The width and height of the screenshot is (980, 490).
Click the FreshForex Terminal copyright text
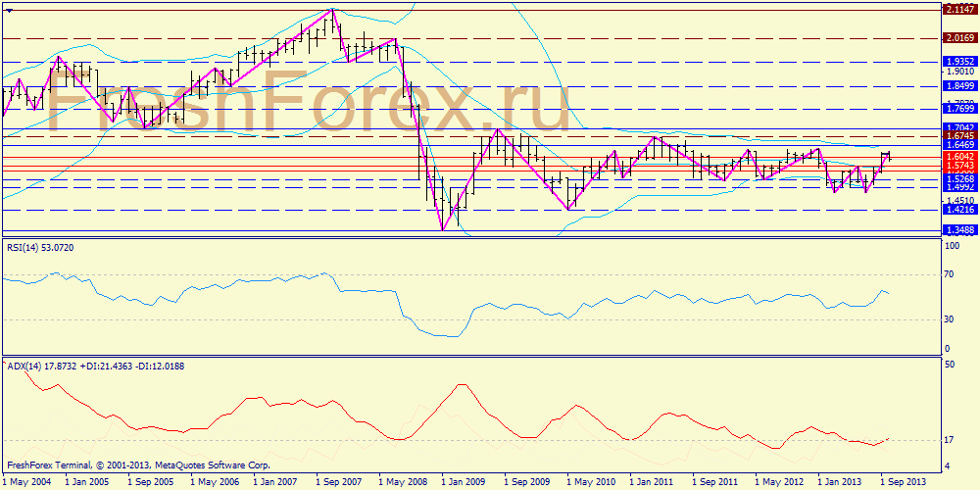(137, 465)
